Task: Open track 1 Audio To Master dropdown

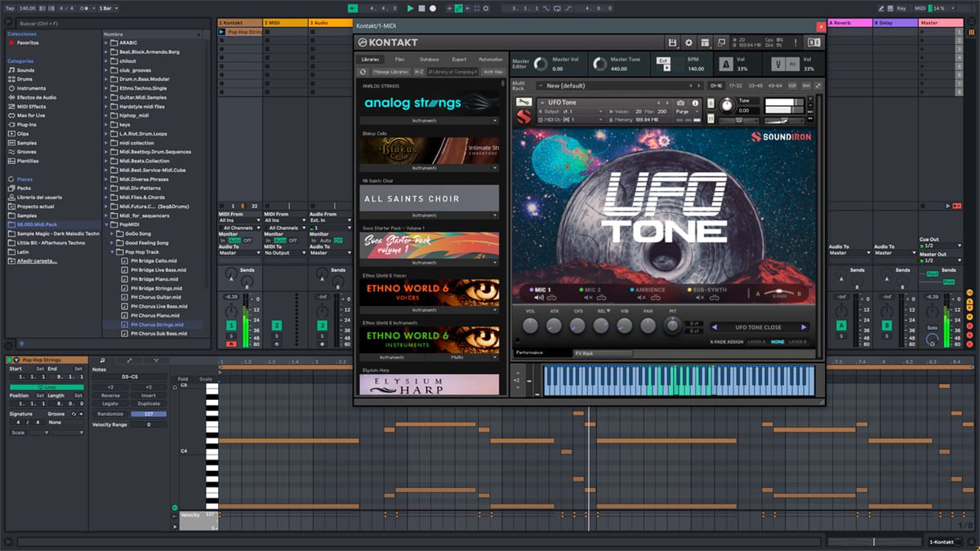Action: 239,253
